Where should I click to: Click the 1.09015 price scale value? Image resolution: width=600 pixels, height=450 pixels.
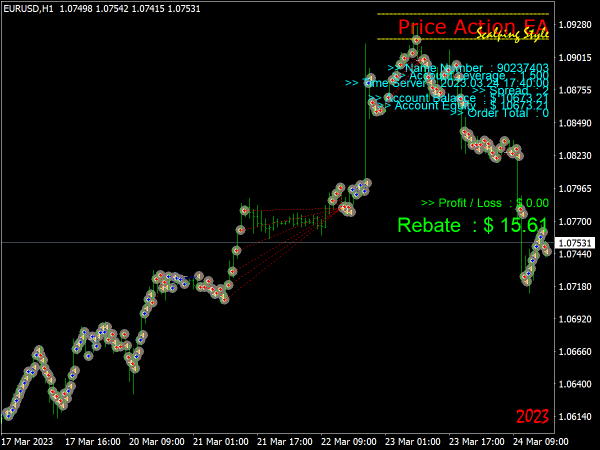point(575,58)
